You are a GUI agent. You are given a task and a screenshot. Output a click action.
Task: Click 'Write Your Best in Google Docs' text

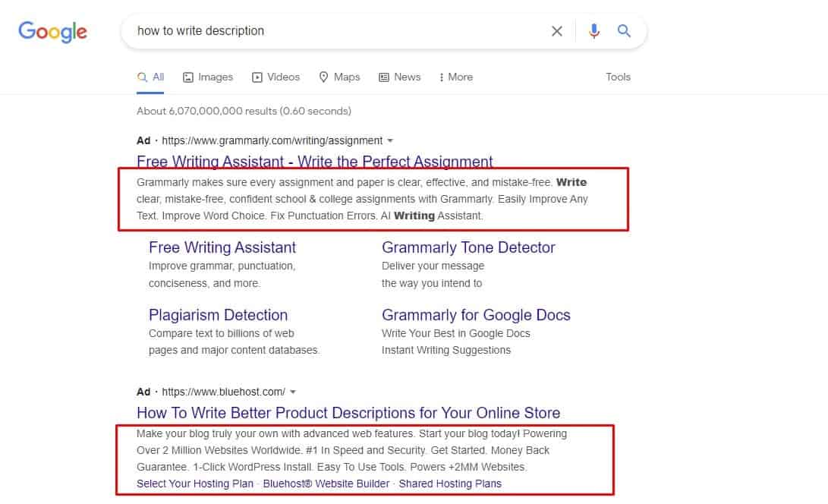pos(455,333)
